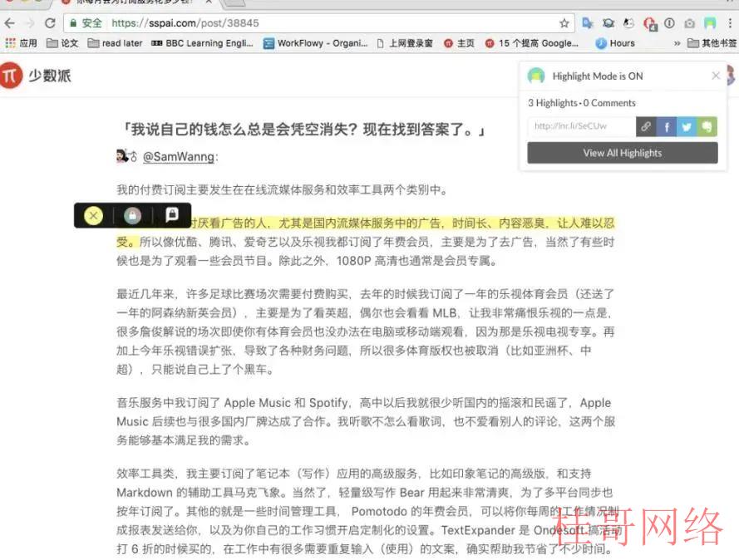Click the address bar URL sspai.com/post/38845
This screenshot has width=739, height=560.
pos(185,23)
